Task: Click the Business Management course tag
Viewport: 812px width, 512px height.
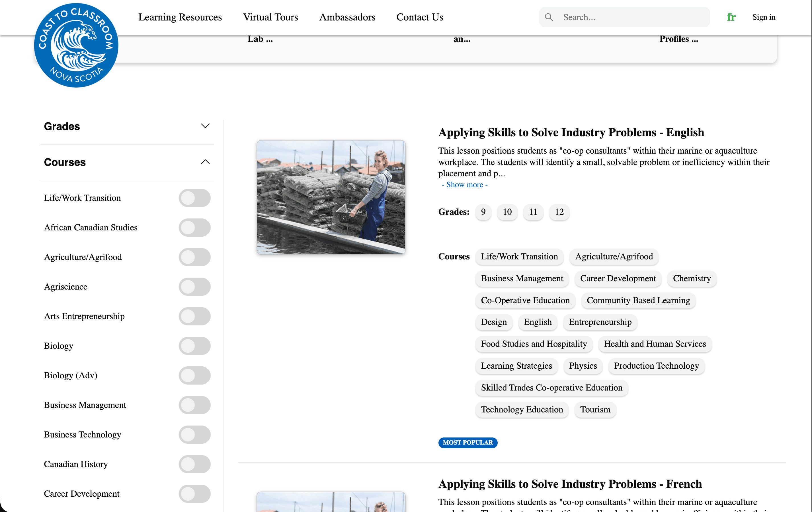Action: [522, 278]
